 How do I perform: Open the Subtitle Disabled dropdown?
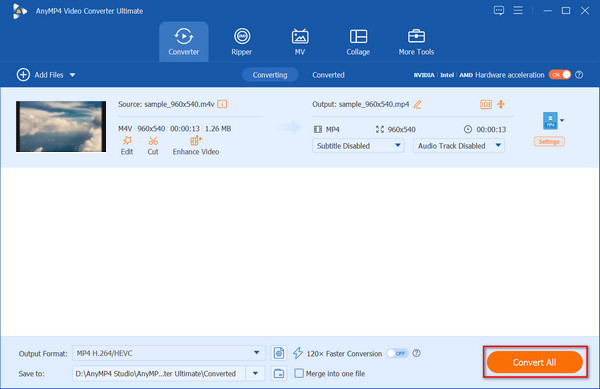click(x=358, y=146)
